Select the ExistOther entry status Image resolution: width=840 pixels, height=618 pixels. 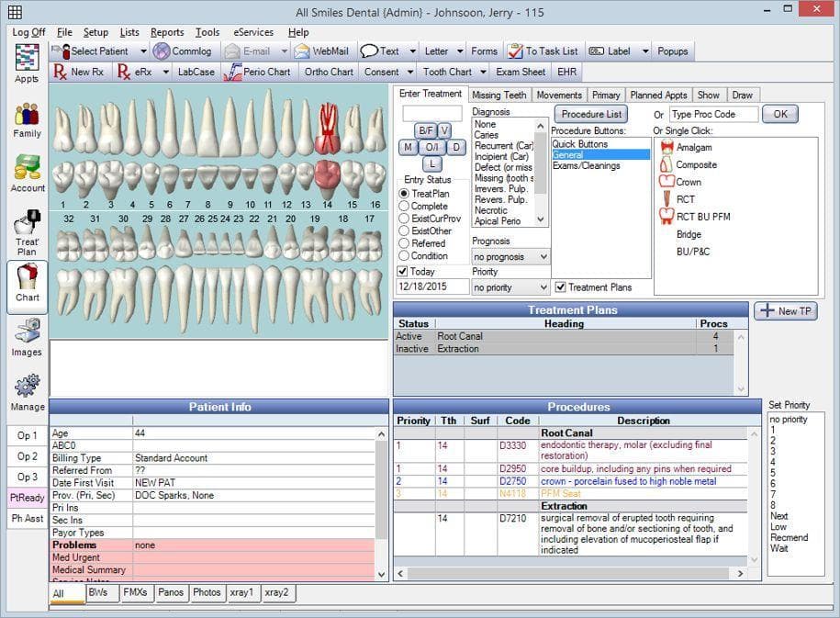(x=404, y=230)
